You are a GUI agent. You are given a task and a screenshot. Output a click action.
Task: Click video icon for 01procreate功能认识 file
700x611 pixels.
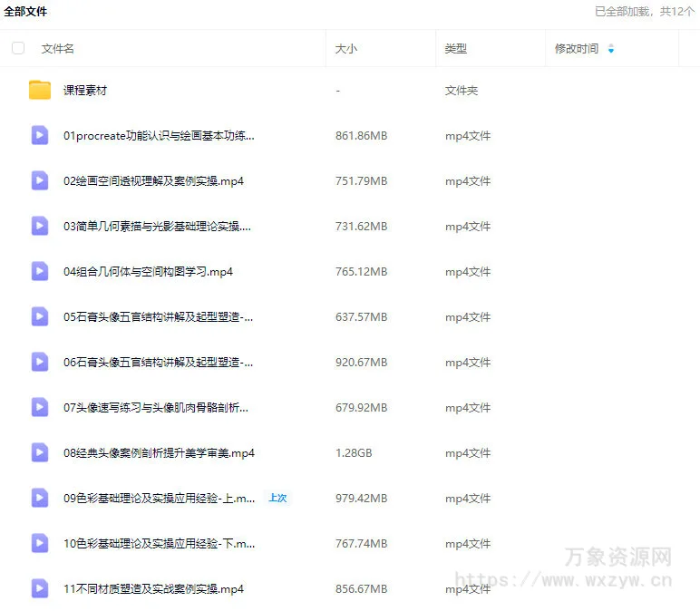(40, 136)
